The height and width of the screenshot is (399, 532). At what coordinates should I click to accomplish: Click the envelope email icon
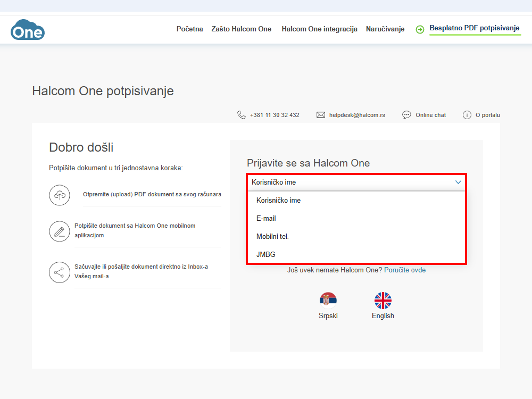[x=321, y=115]
